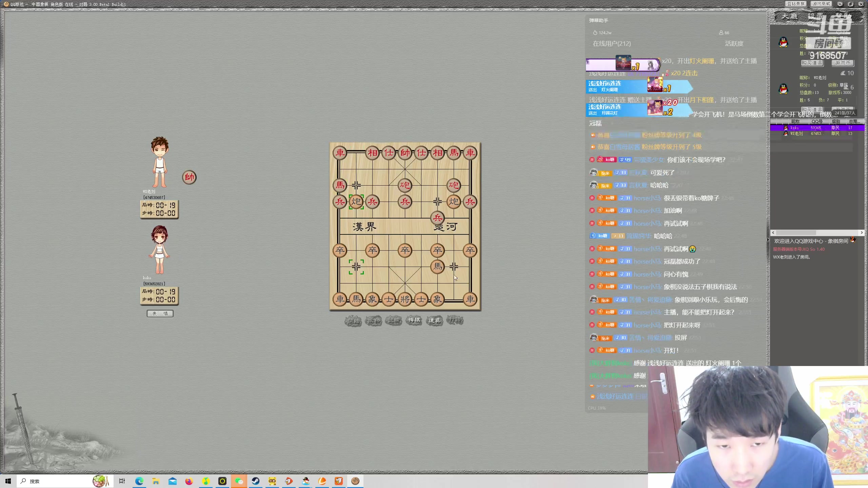The height and width of the screenshot is (488, 868).
Task: Switch to the 在线用户(212) tab
Action: coord(612,44)
